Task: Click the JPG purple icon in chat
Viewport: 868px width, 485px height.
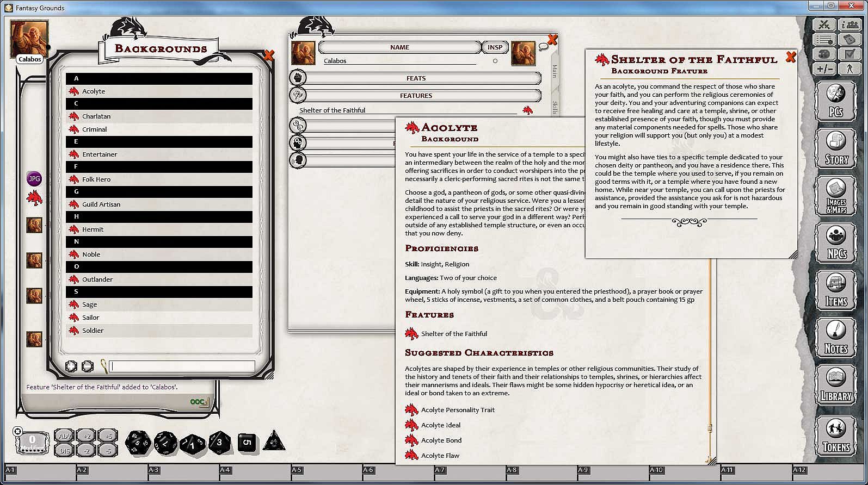Action: tap(34, 178)
